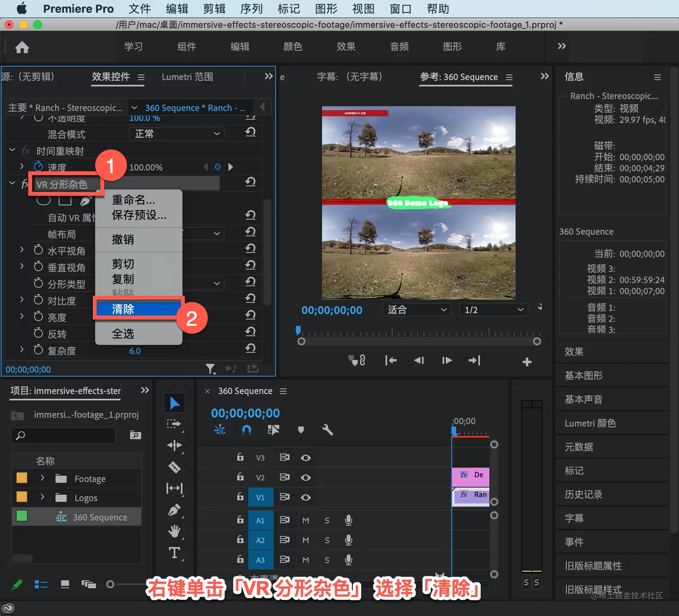Choose 全选 from the context menu
Viewport: 679px width, 616px height.
138,334
